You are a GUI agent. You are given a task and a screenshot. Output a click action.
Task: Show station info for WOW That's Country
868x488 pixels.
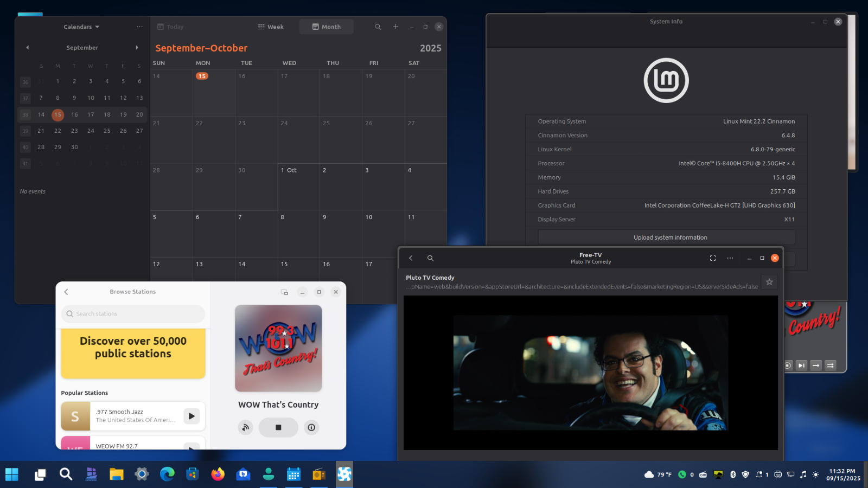311,427
